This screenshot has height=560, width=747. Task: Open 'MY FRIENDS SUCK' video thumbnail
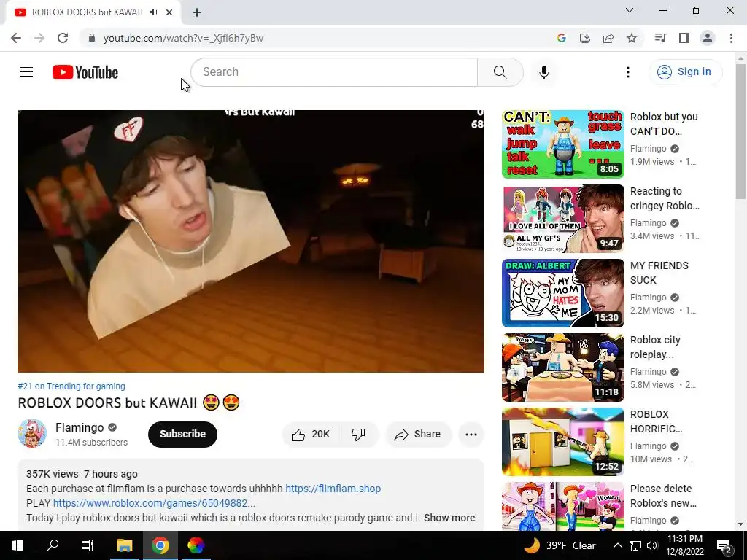[x=563, y=293]
